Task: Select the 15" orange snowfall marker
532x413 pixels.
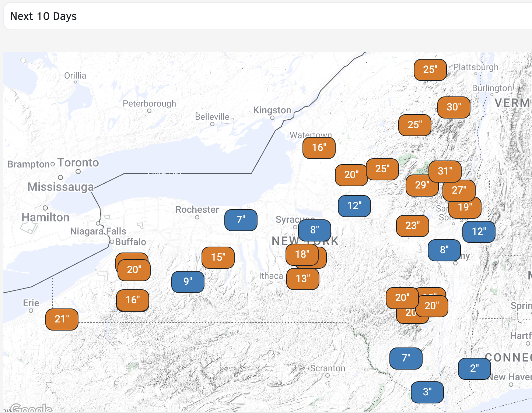Action: [218, 257]
